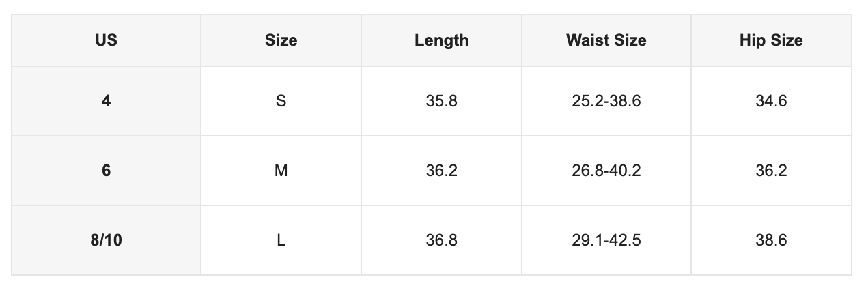
Task: Click the S size cell
Action: [x=281, y=101]
